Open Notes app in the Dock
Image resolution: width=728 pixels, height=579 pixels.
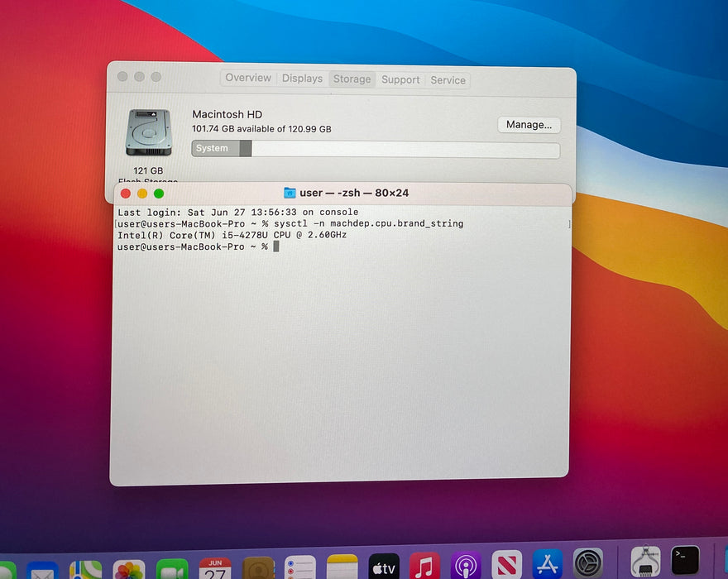[x=342, y=567]
